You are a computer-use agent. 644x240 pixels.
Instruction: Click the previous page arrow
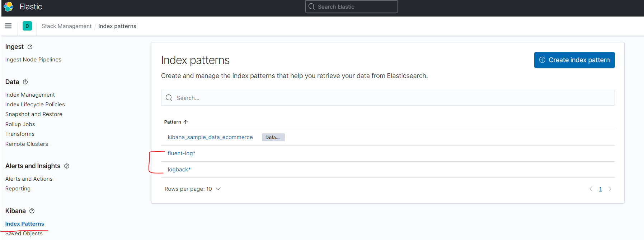pos(591,189)
